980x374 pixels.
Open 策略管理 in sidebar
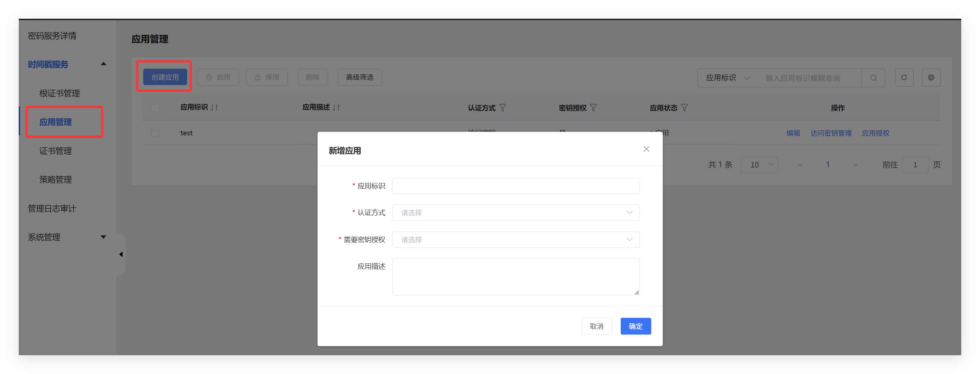tap(56, 179)
